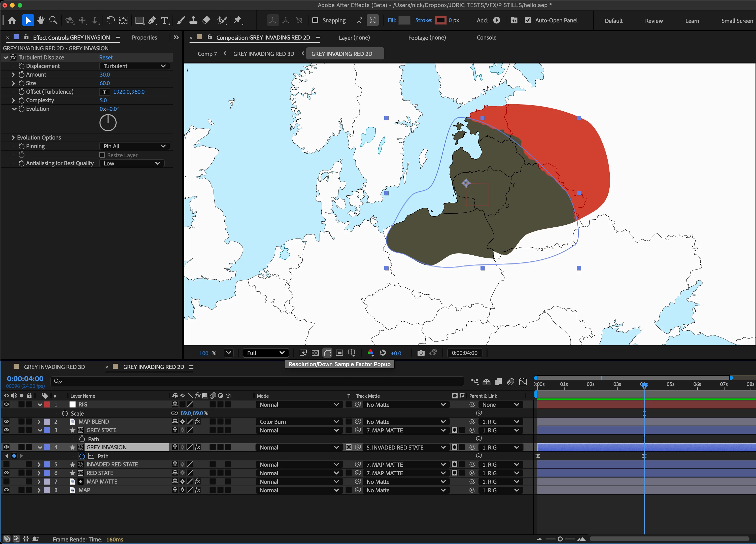The image size is (756, 544).
Task: Toggle the transparency grid icon
Action: [315, 353]
